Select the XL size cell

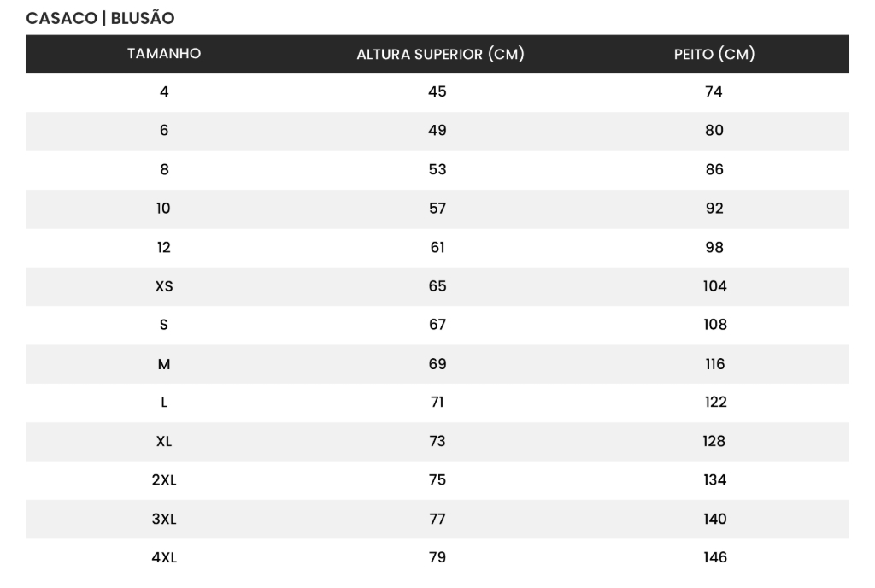(x=164, y=442)
